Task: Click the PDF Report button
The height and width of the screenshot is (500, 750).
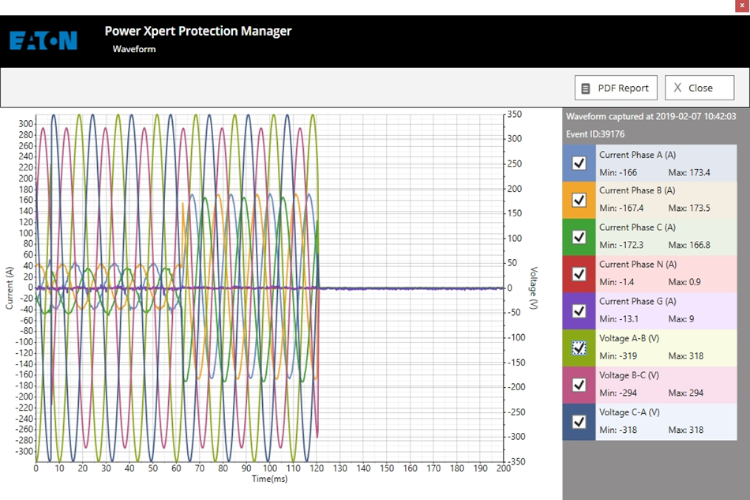Action: point(614,88)
